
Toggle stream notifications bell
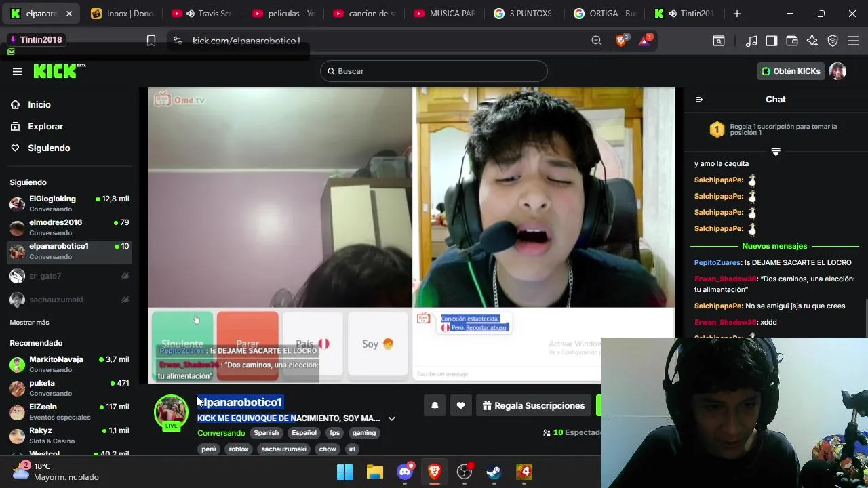click(x=435, y=405)
